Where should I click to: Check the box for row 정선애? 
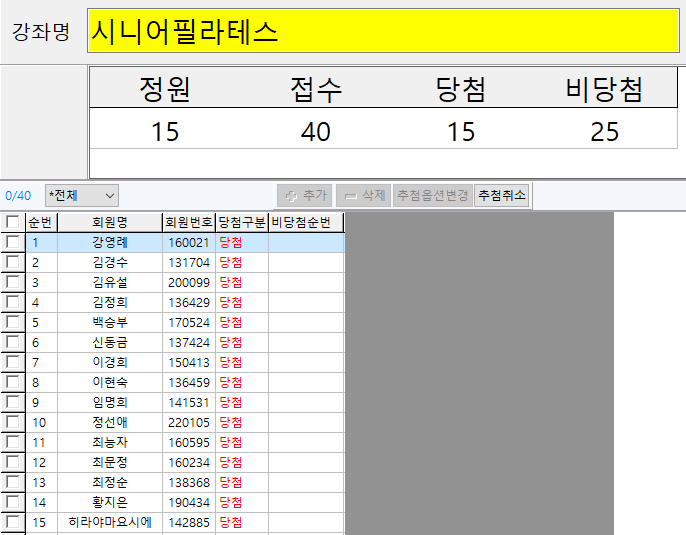(x=13, y=422)
